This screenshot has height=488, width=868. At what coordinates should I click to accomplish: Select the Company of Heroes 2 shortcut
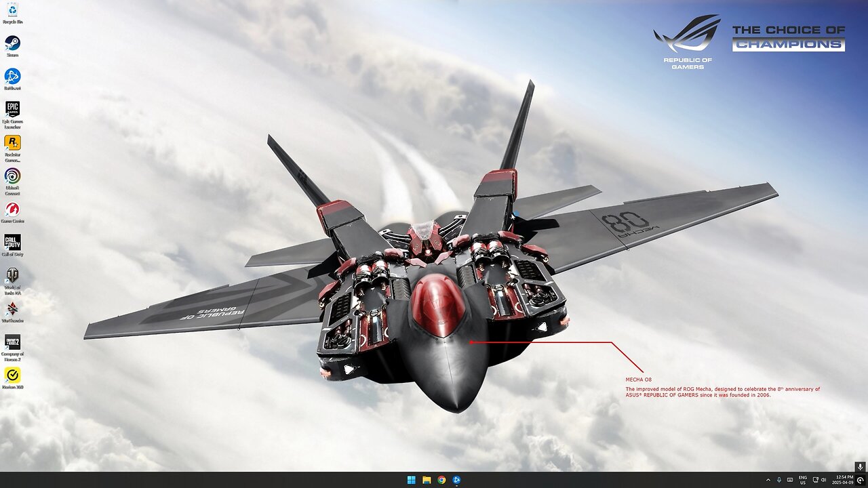point(12,348)
